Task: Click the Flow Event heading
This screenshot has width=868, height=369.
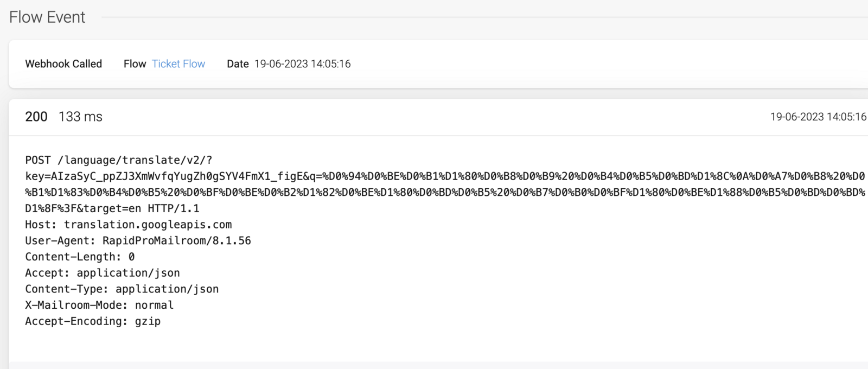Action: click(47, 17)
